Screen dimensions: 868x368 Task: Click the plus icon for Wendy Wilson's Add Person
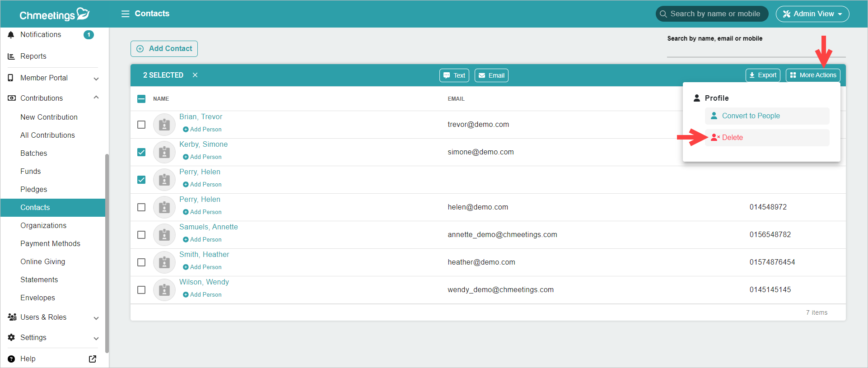186,295
